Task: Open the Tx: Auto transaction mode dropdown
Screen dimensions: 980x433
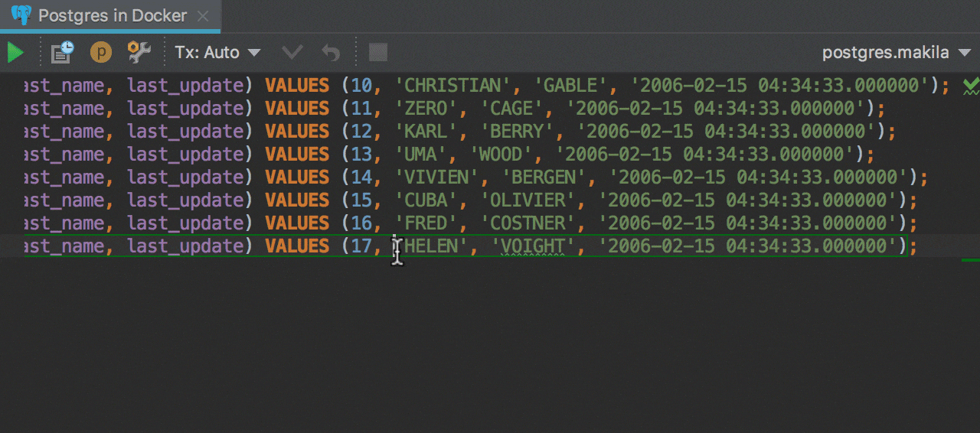Action: [x=217, y=53]
